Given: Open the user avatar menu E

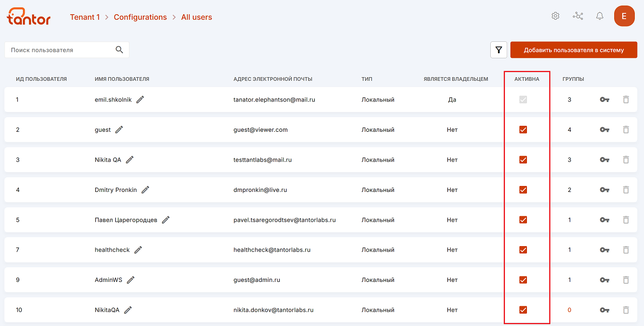Looking at the screenshot, I should [x=624, y=16].
